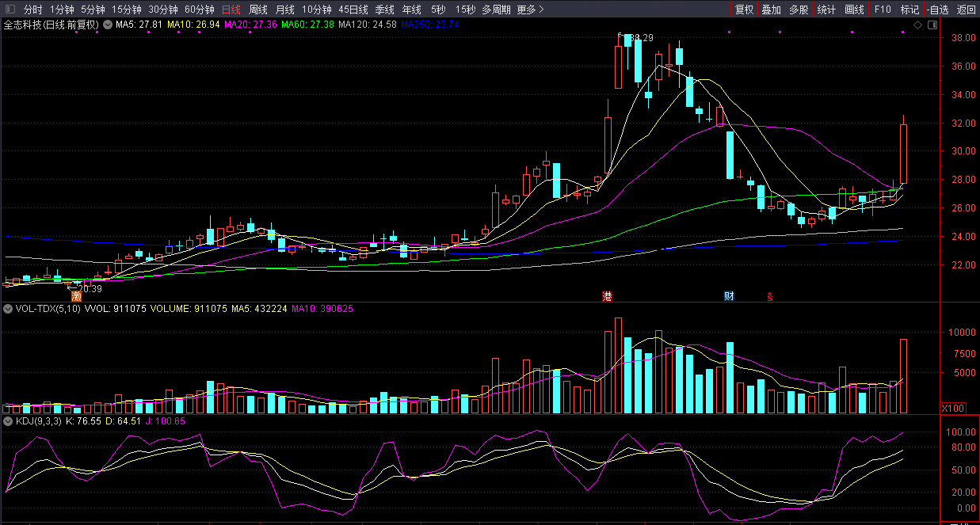This screenshot has width=980, height=525.
Task: Click the 返回 back button
Action: 966,10
